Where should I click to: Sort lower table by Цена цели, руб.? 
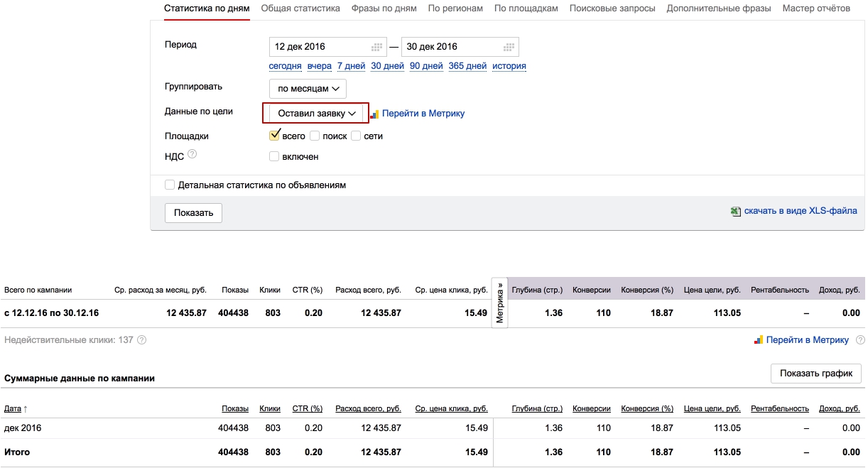(x=712, y=408)
